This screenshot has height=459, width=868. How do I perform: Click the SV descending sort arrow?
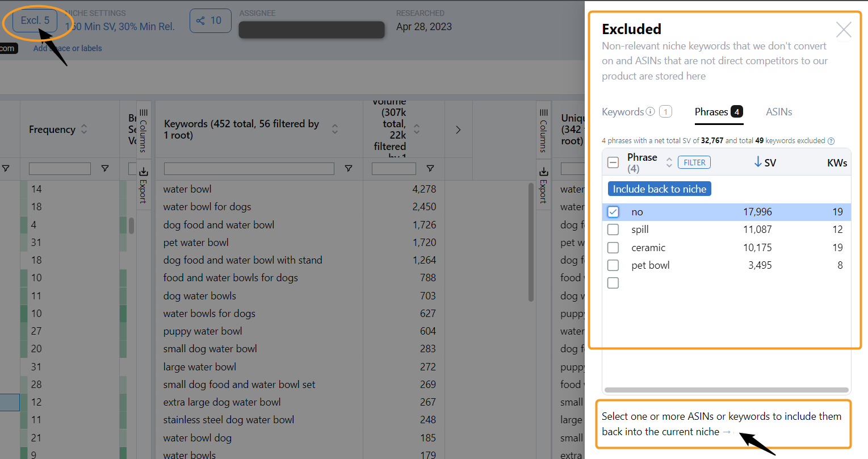(x=758, y=162)
